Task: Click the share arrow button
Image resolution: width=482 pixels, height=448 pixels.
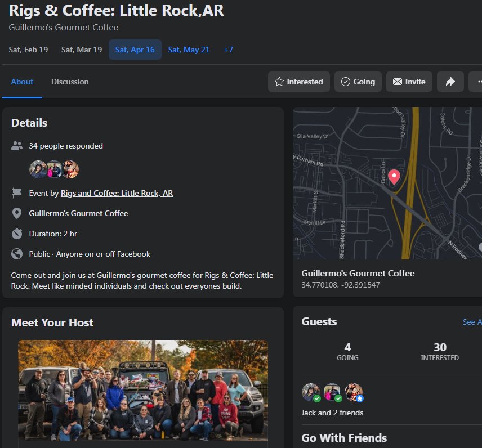Action: click(450, 82)
